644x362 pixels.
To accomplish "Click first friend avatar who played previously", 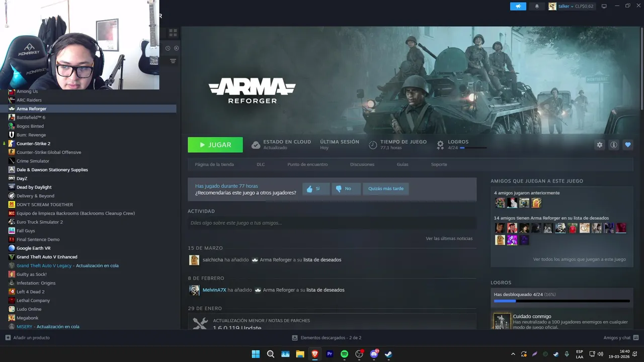I will coord(500,203).
